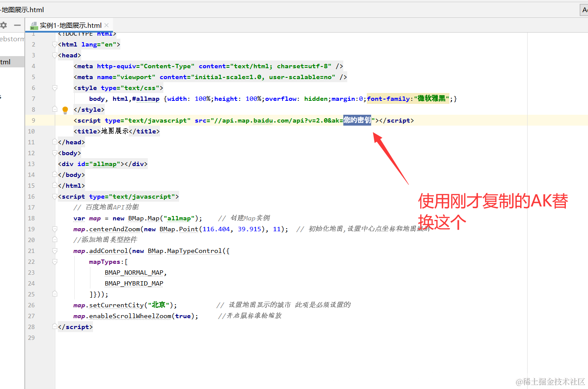588x389 pixels.
Task: Click the comment // 百度地图API功能
Action: point(106,207)
